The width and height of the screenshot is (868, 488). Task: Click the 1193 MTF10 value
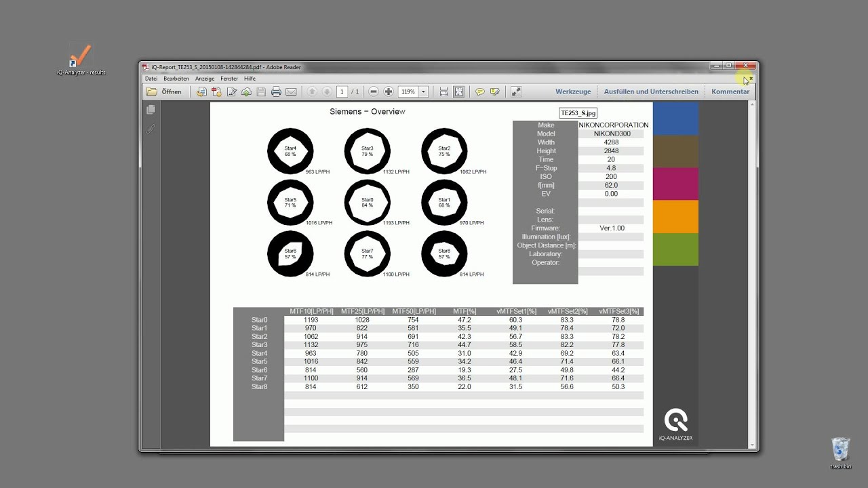tap(311, 320)
